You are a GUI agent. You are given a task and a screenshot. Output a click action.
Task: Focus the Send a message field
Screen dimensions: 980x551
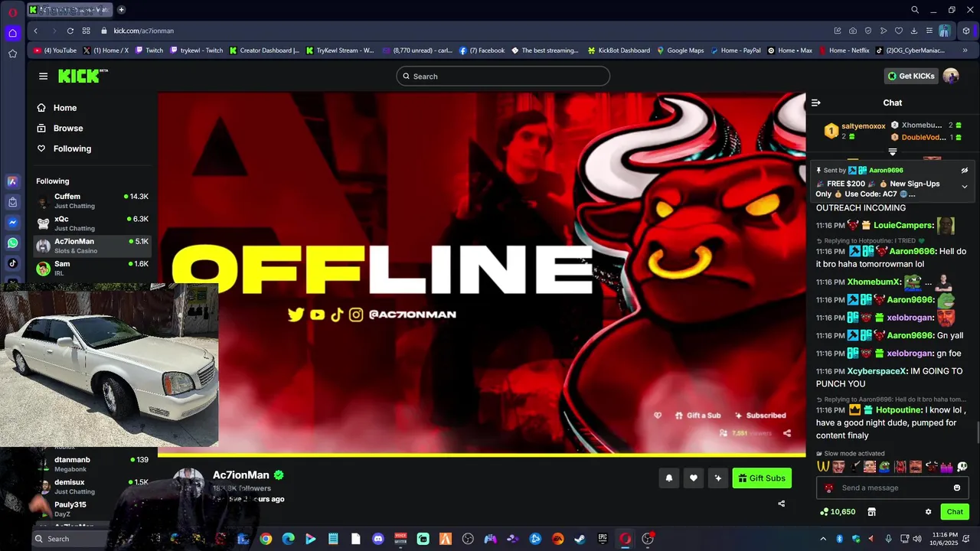click(x=893, y=487)
